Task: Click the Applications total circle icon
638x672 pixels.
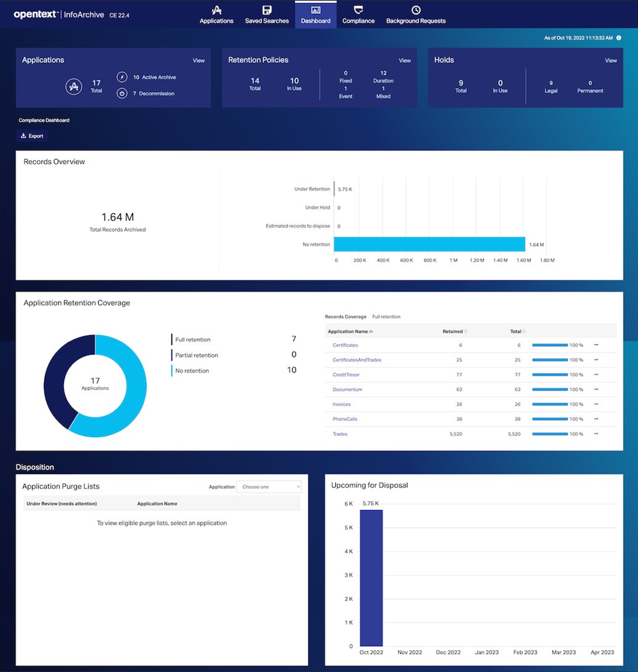Action: [x=74, y=87]
